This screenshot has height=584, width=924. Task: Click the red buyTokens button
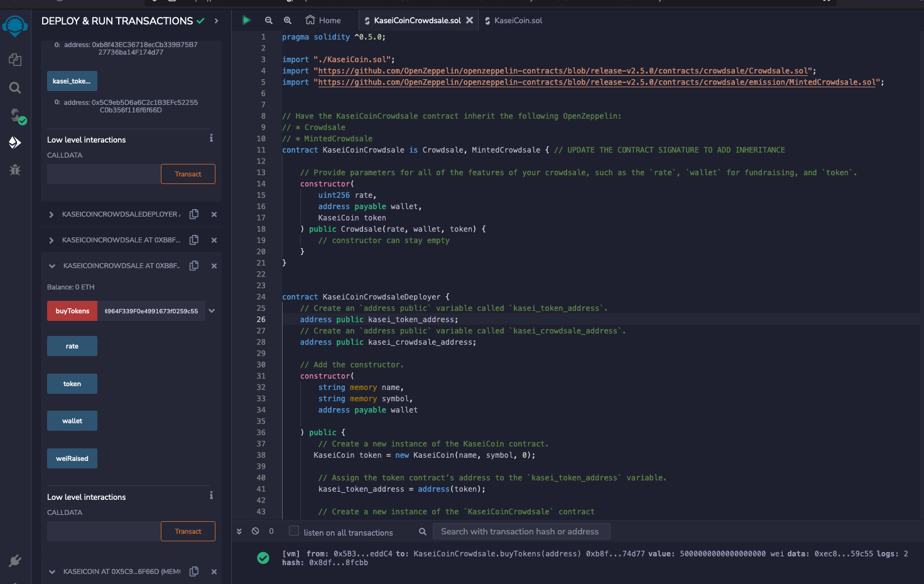[x=72, y=311]
